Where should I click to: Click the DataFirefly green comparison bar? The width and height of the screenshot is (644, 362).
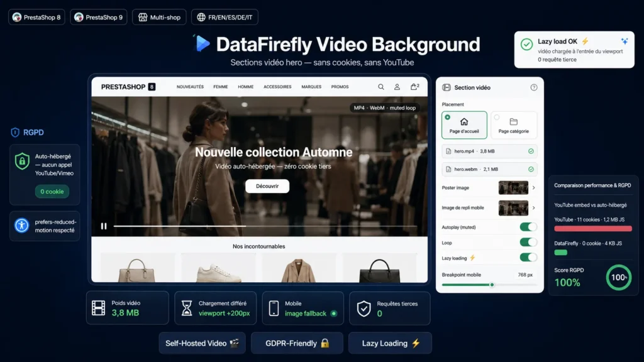pyautogui.click(x=560, y=253)
